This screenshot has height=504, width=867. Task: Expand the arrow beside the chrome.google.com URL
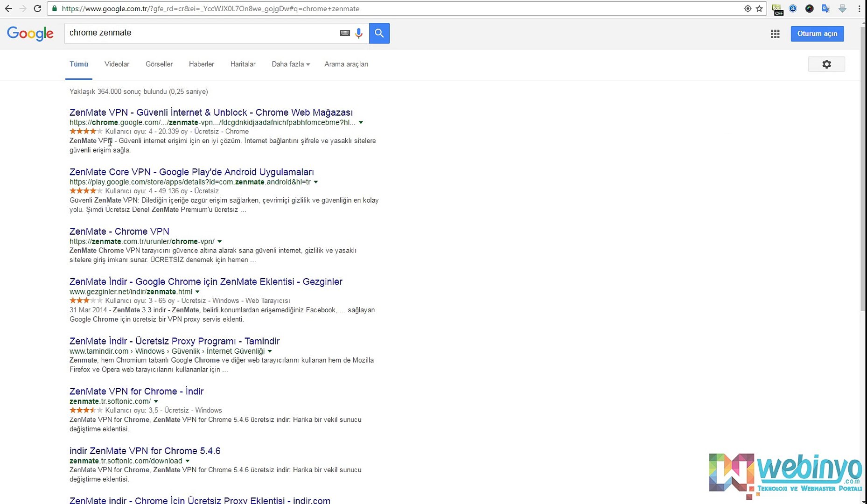[361, 123]
